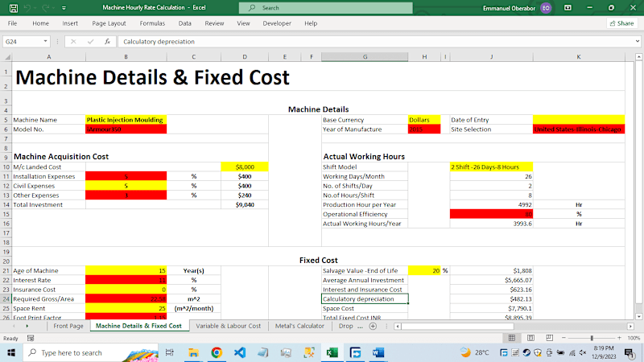Click the formula bar showing Calculatory depreciation
This screenshot has height=362, width=644.
tap(375, 42)
